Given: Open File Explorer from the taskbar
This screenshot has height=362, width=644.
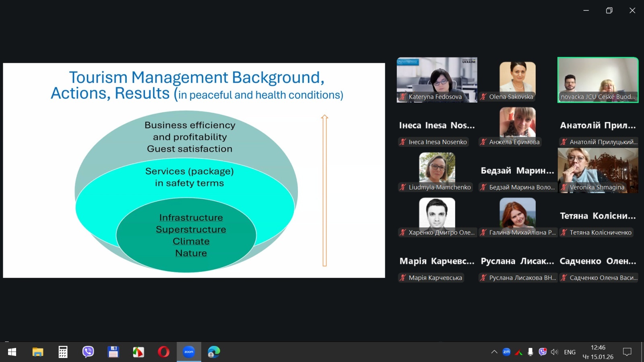Looking at the screenshot, I should [38, 352].
